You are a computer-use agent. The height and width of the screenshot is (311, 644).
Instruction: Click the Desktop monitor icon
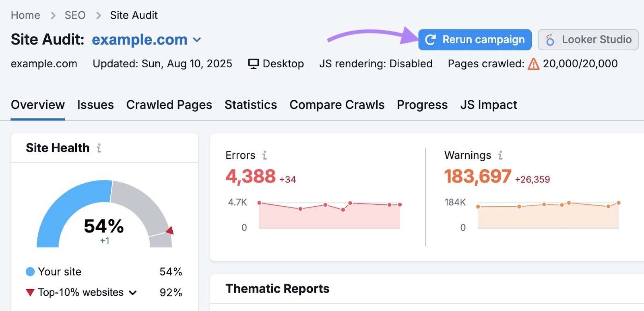[253, 64]
